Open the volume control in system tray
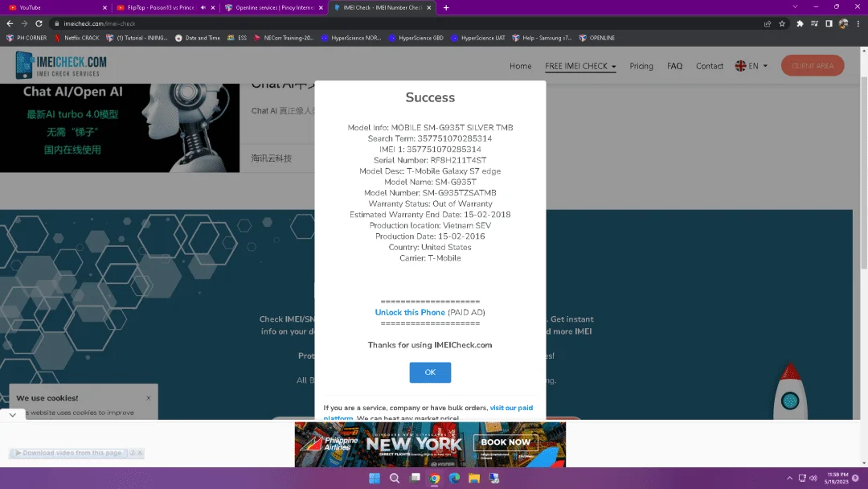The height and width of the screenshot is (489, 868). [x=813, y=478]
